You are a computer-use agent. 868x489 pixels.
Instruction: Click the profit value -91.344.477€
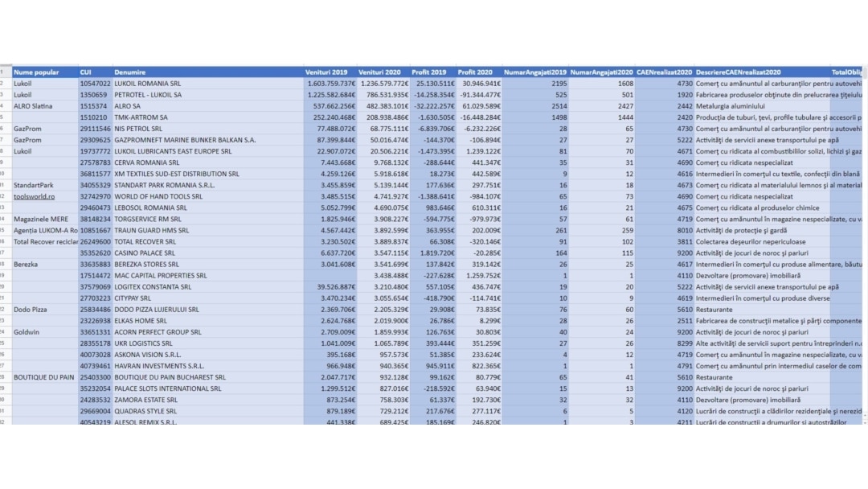(480, 95)
